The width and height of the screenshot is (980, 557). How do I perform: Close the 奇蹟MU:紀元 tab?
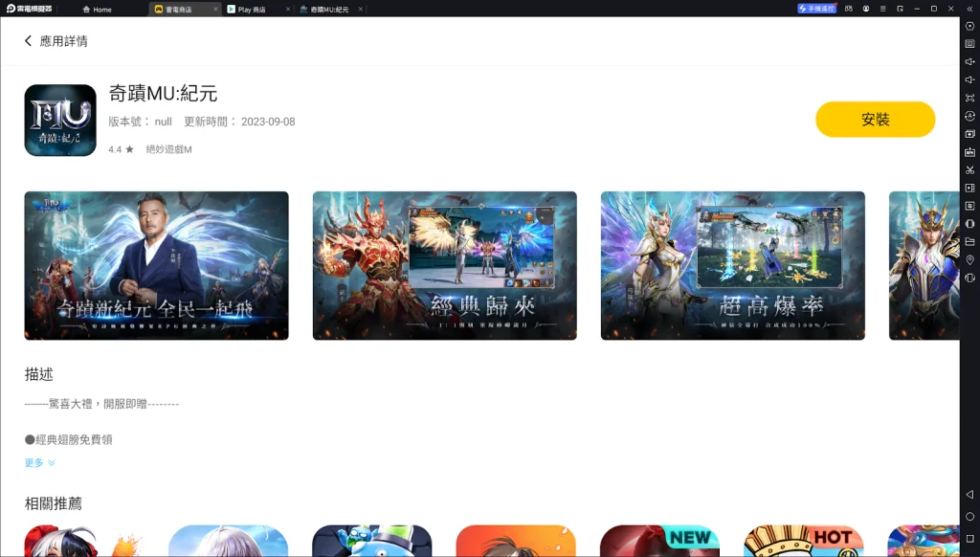click(x=361, y=10)
